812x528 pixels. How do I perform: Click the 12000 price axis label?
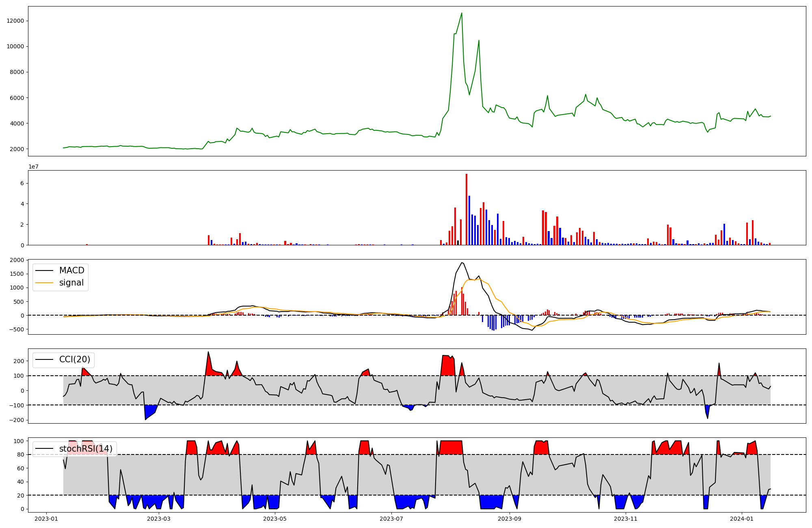[15, 21]
